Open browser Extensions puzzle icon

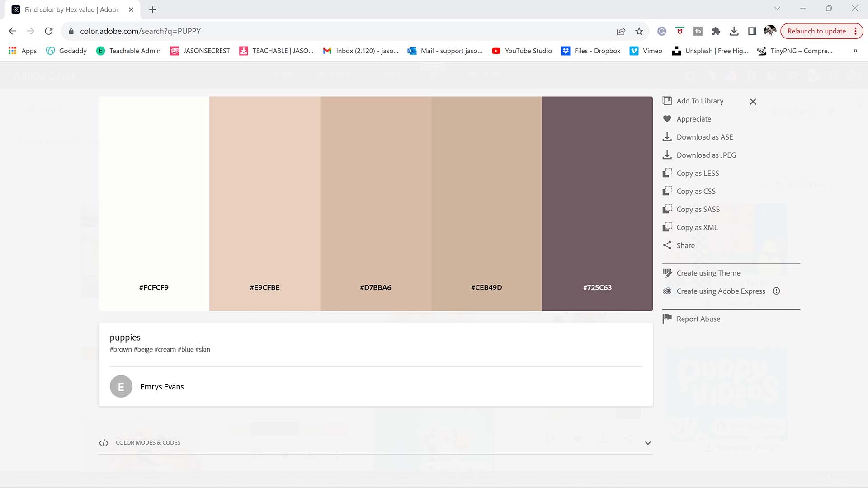[x=716, y=31]
